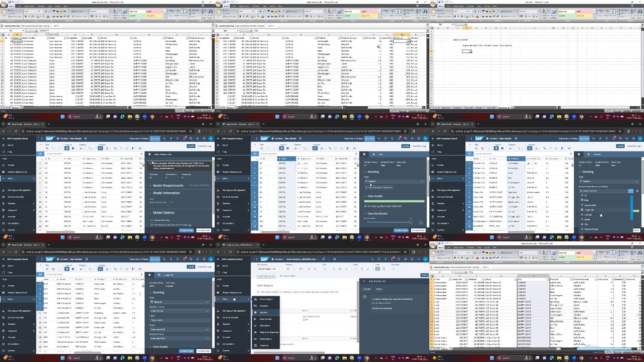Toggle the Fill empty ID cells checkbox
The width and height of the screenshot is (644, 362).
click(152, 225)
